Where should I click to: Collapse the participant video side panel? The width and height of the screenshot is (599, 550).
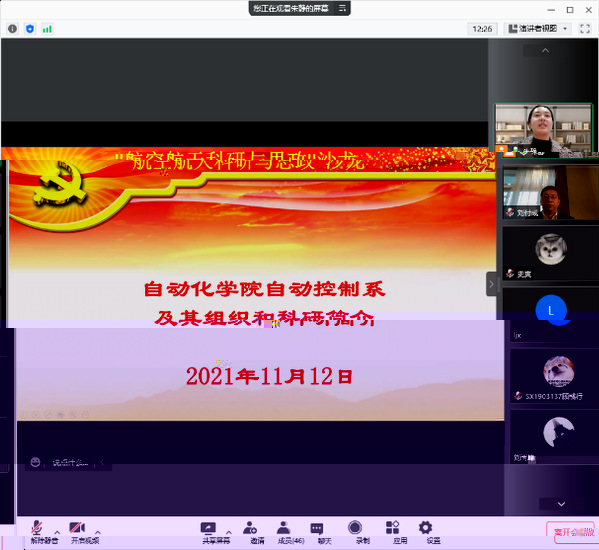point(491,284)
